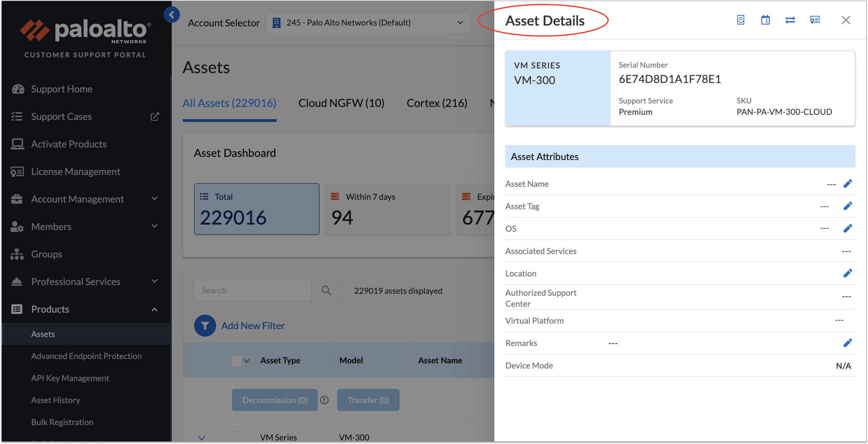Click the pencil icon for Remarks
Viewport: 868px width, 444px height.
click(848, 343)
